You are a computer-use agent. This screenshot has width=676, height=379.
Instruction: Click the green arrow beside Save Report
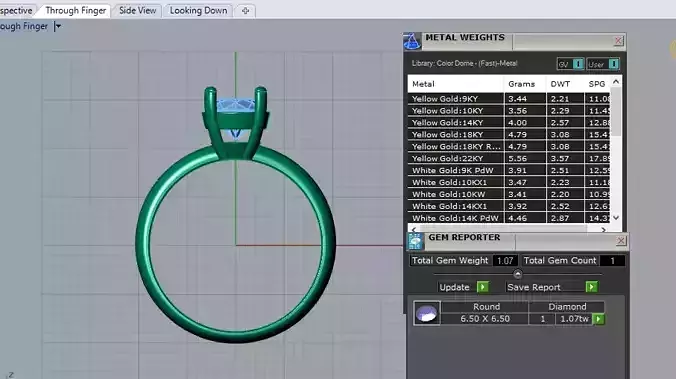[592, 287]
